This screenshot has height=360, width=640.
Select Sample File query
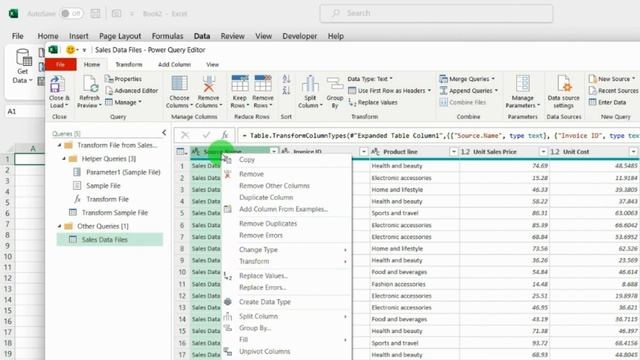pos(103,186)
